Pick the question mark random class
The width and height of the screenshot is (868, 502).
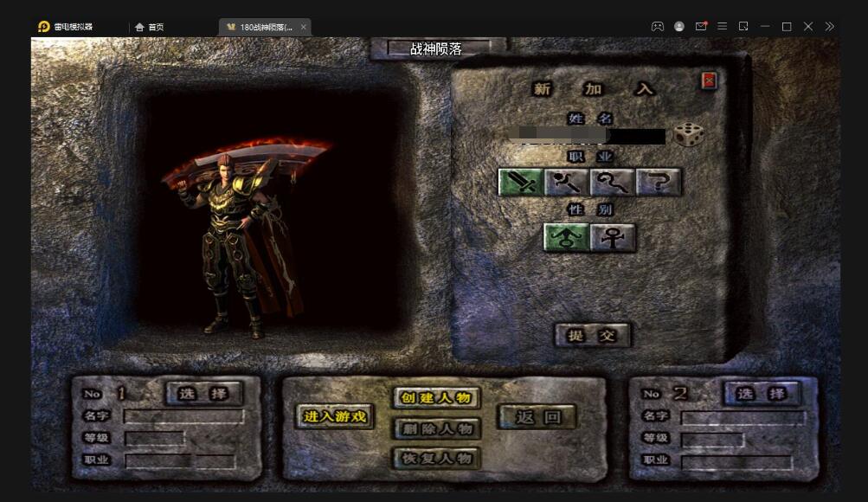[x=658, y=182]
